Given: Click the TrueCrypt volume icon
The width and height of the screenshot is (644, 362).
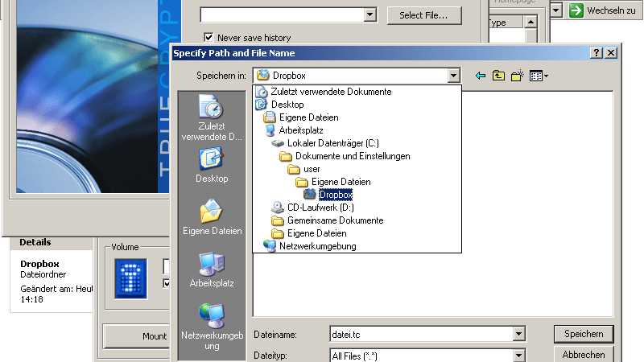Looking at the screenshot, I should click(130, 278).
